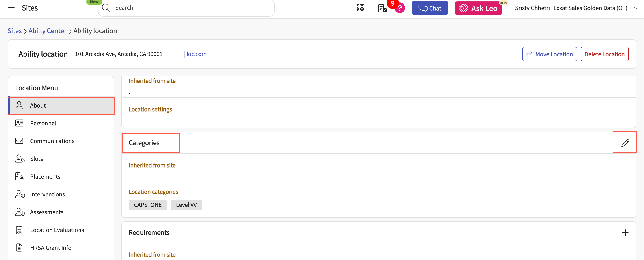Edit Categories with the pencil icon
644x260 pixels.
pos(625,143)
